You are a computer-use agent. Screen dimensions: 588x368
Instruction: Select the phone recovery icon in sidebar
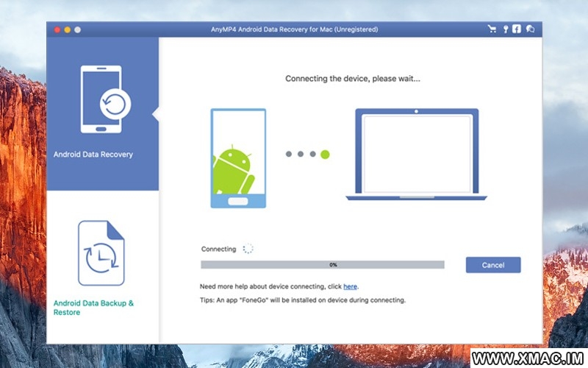(105, 99)
